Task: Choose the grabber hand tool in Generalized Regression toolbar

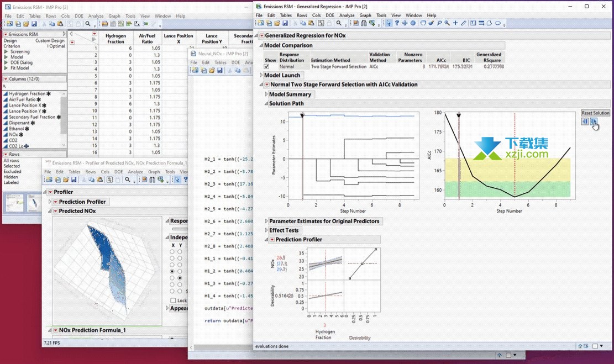Action: (423, 23)
